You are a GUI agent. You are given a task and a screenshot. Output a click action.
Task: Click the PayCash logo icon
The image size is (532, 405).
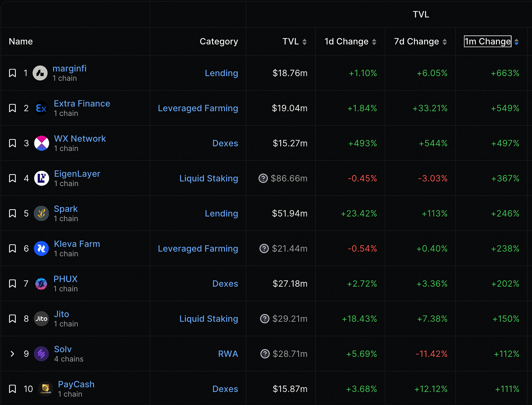pyautogui.click(x=45, y=389)
